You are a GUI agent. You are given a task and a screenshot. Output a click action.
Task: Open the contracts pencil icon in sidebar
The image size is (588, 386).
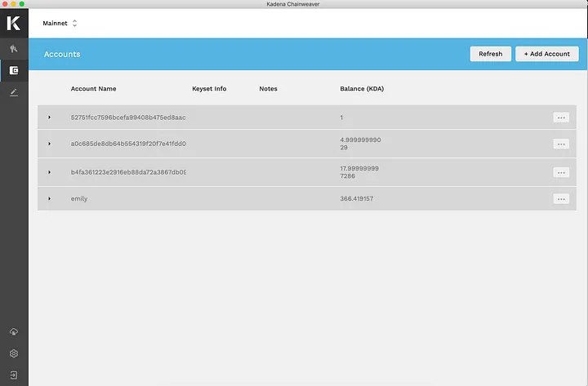click(x=14, y=92)
